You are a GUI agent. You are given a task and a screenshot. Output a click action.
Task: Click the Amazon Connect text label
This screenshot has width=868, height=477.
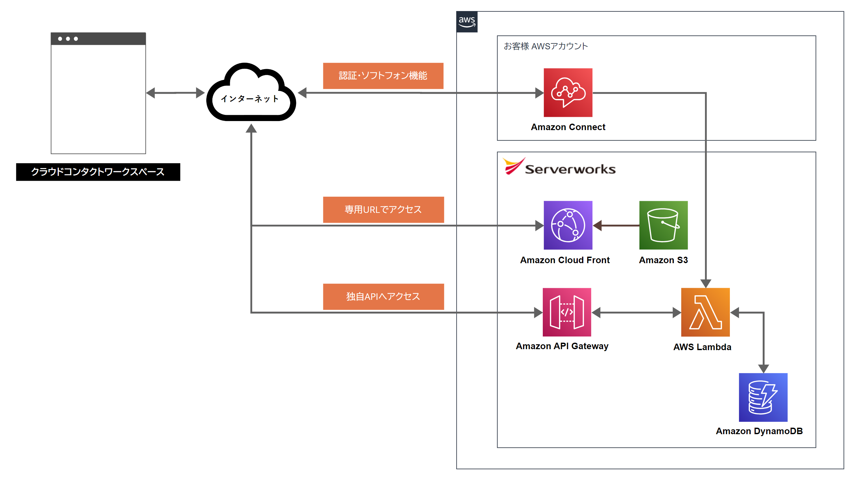coord(568,127)
